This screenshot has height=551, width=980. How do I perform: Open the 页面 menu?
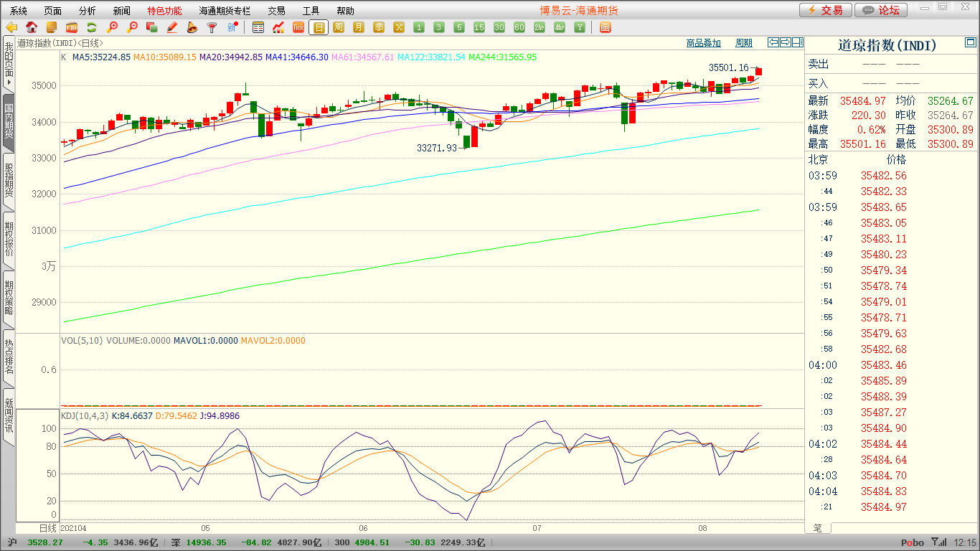coord(52,11)
